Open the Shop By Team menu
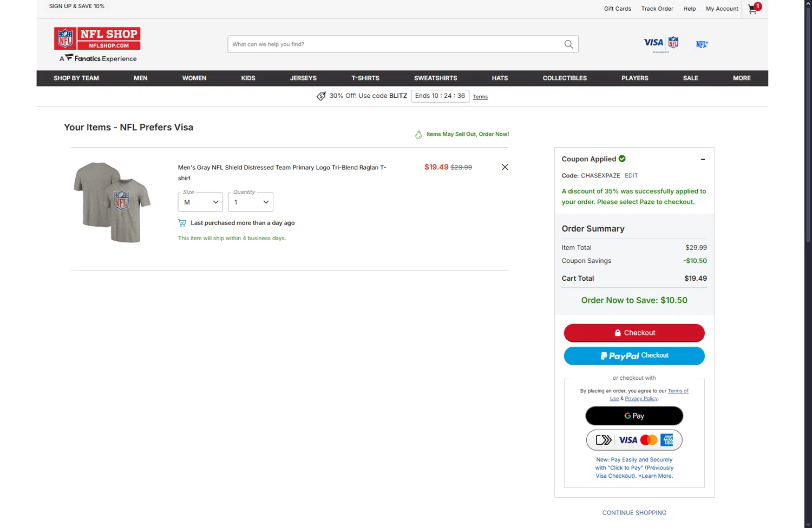Screen dimensions: 812x528 click(76, 78)
